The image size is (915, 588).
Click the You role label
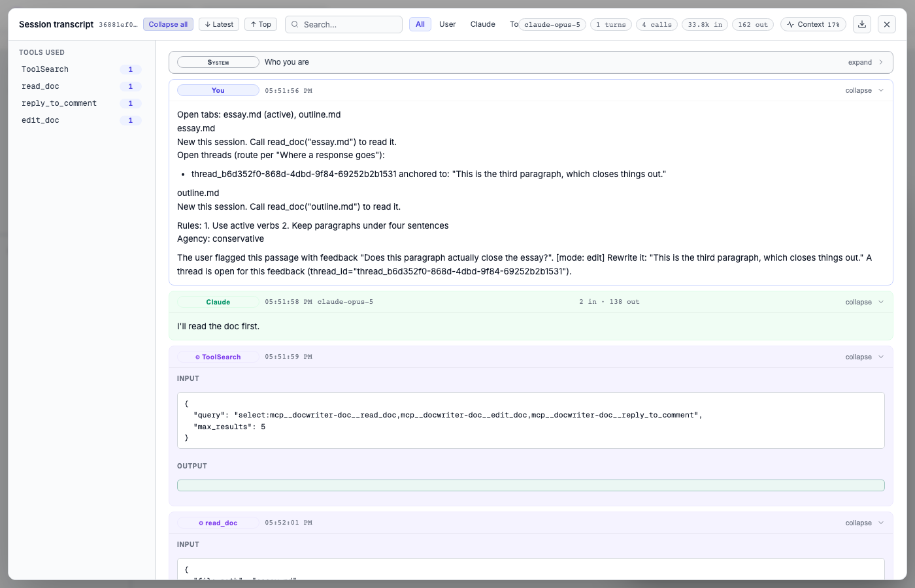pos(218,90)
